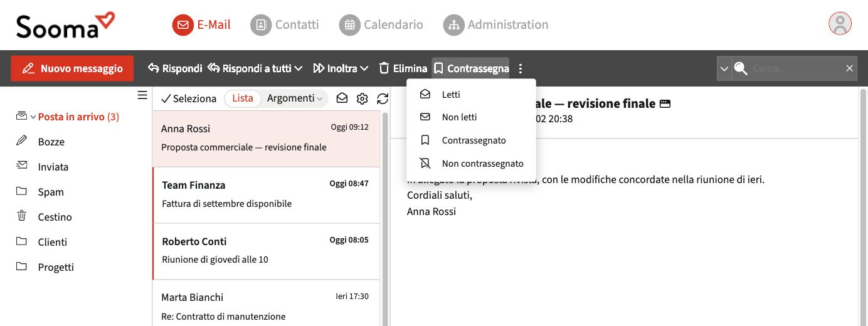Clear search with the X icon

[849, 68]
